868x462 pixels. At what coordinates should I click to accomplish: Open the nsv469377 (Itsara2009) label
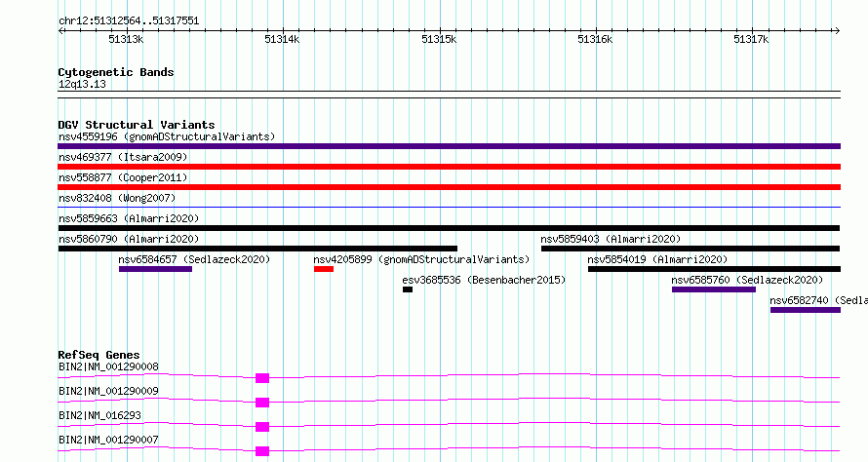coord(123,157)
